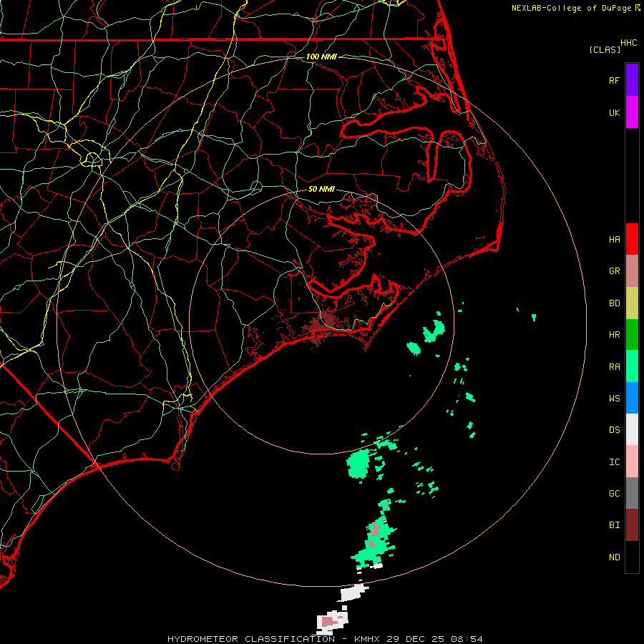The image size is (644, 644).
Task: Click the BI legend label
Action: point(614,525)
